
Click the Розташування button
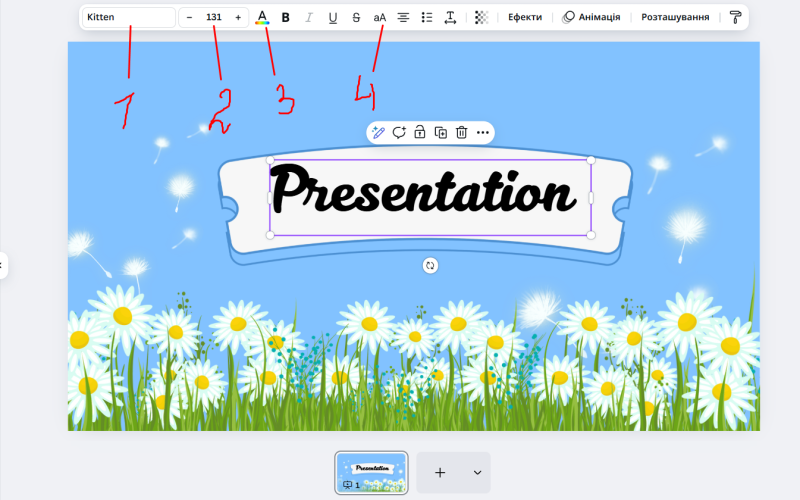pyautogui.click(x=675, y=17)
